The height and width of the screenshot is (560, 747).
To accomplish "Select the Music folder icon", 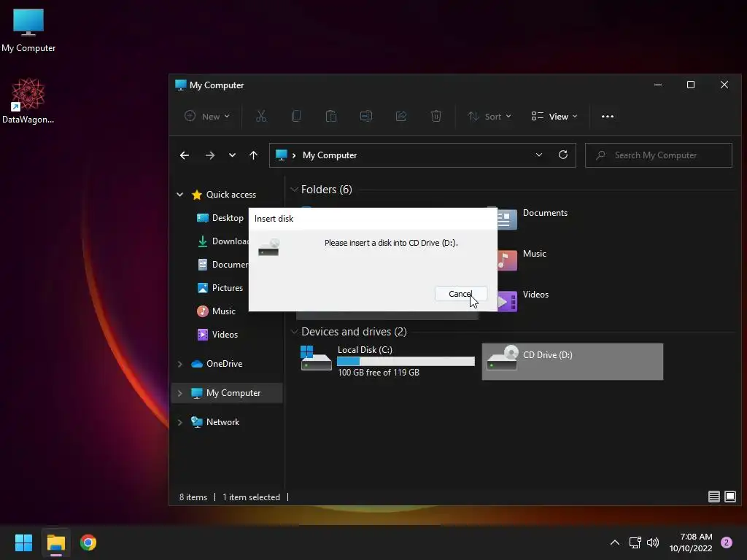I will [x=507, y=260].
